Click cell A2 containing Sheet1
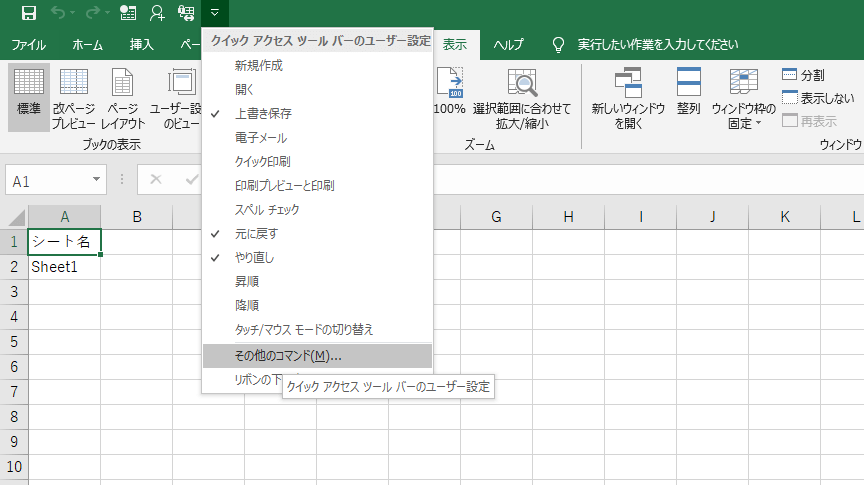The height and width of the screenshot is (485, 864). (64, 267)
